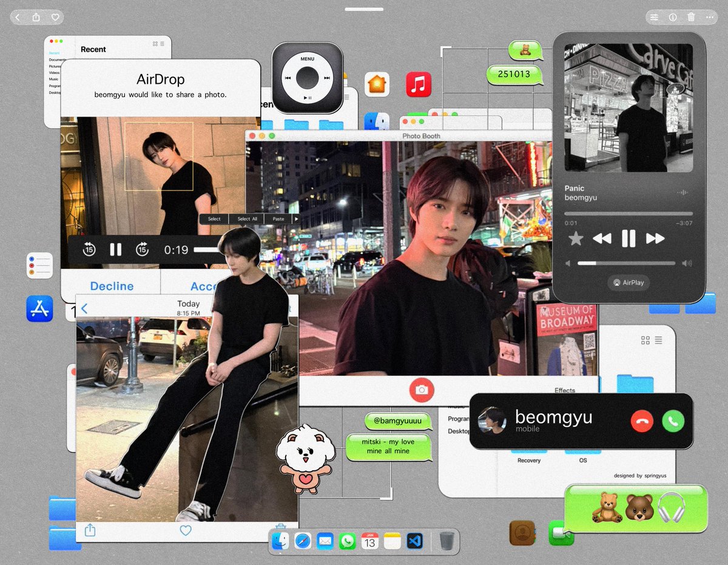Image resolution: width=728 pixels, height=565 pixels.
Task: Open Mail in the dock
Action: click(325, 541)
